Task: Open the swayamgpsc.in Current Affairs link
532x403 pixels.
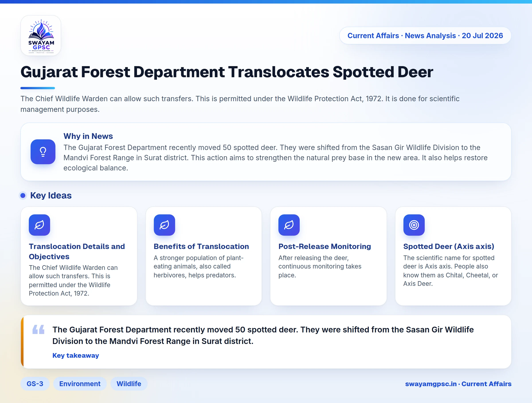Action: point(458,384)
